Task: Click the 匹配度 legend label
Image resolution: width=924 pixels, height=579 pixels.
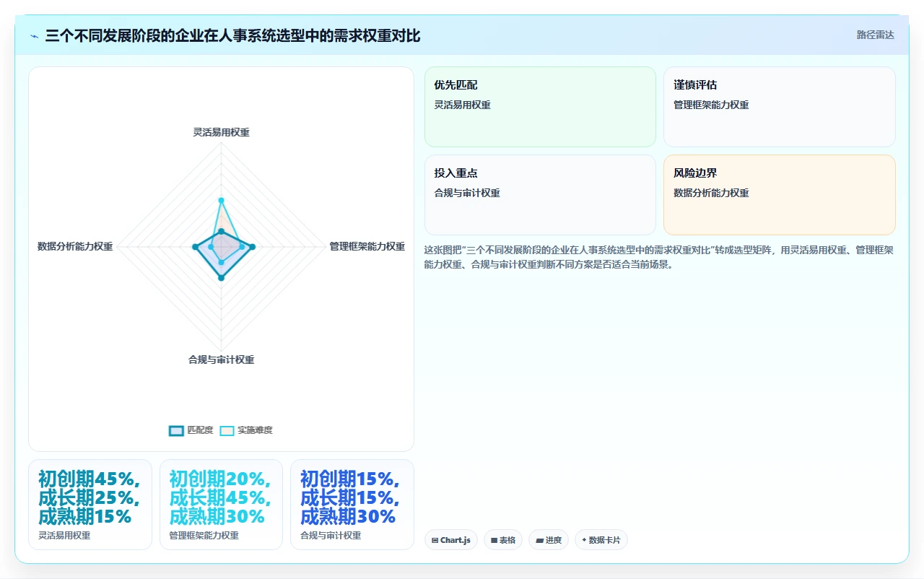Action: pos(200,430)
